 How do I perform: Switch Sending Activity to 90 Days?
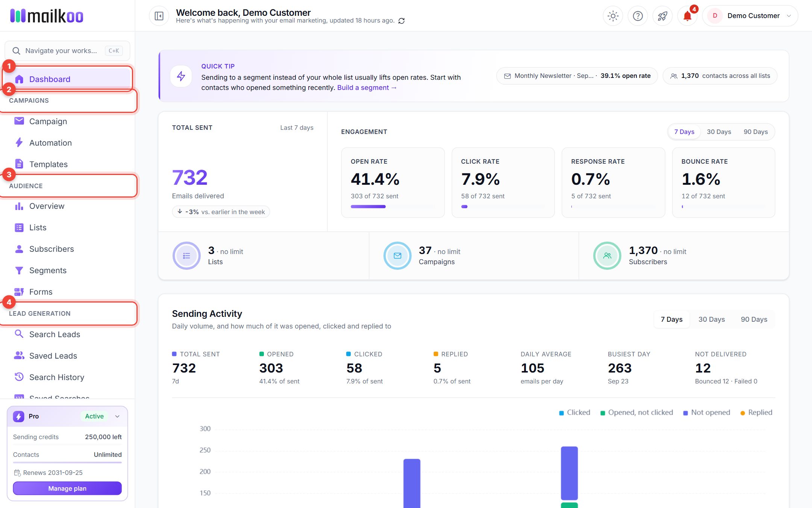[754, 319]
